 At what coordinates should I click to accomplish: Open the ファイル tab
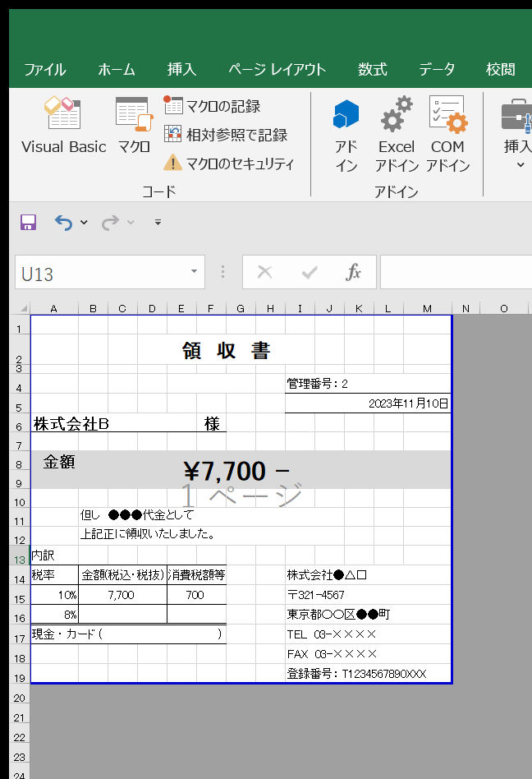click(x=44, y=70)
